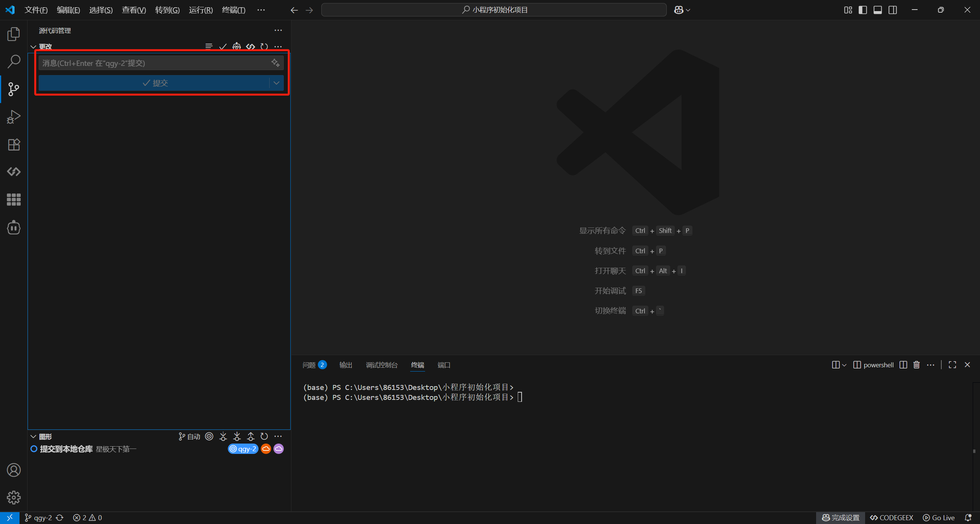Toggle the bottom panel visibility

[x=878, y=10]
